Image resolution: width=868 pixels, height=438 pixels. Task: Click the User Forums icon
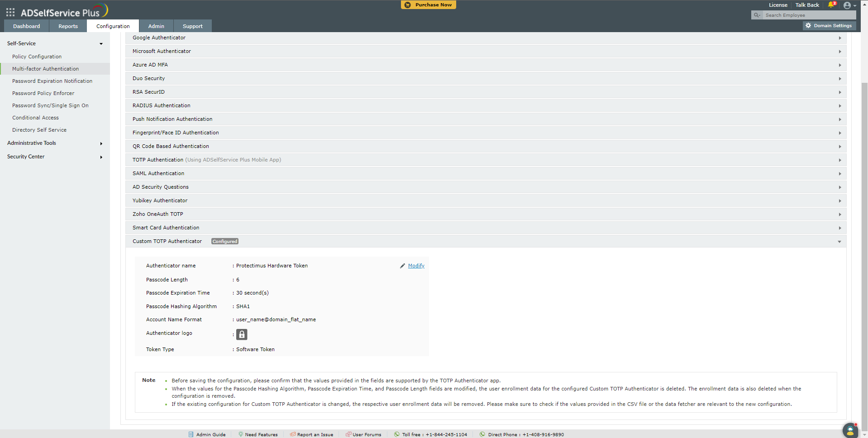pyautogui.click(x=348, y=434)
